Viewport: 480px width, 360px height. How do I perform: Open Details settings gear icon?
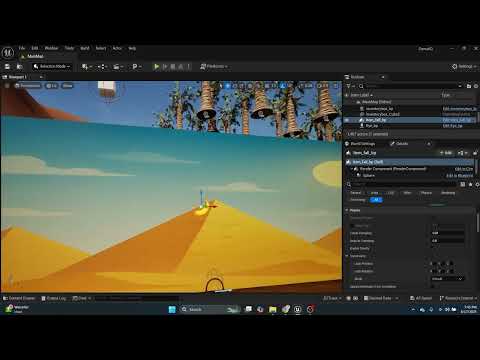coord(477,184)
